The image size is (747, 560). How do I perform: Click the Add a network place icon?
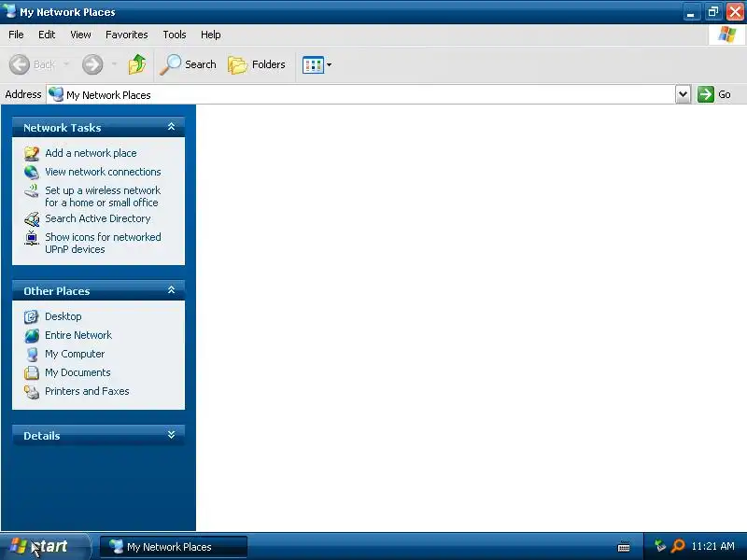(32, 153)
